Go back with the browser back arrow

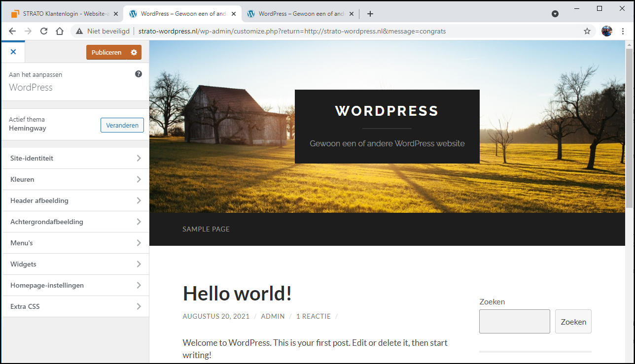point(12,31)
